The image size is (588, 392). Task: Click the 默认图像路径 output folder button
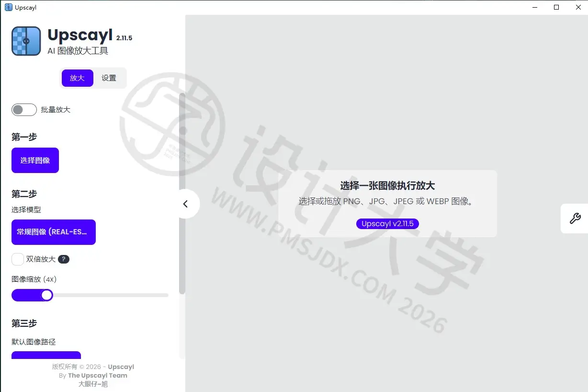(x=46, y=356)
